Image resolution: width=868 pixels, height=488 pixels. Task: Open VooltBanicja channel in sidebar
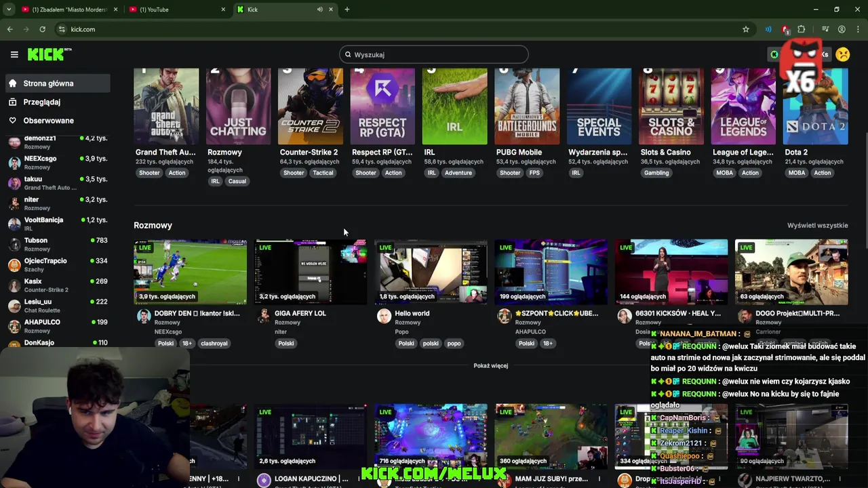[58, 224]
